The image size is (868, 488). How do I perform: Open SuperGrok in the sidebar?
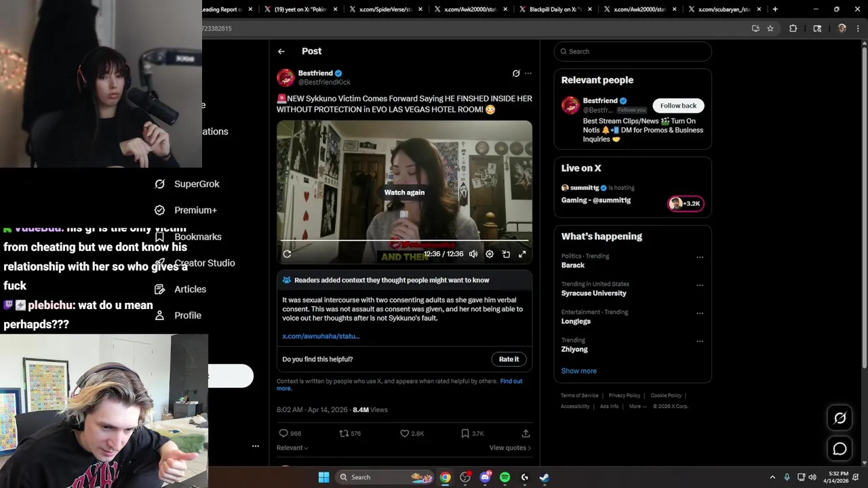pyautogui.click(x=187, y=184)
